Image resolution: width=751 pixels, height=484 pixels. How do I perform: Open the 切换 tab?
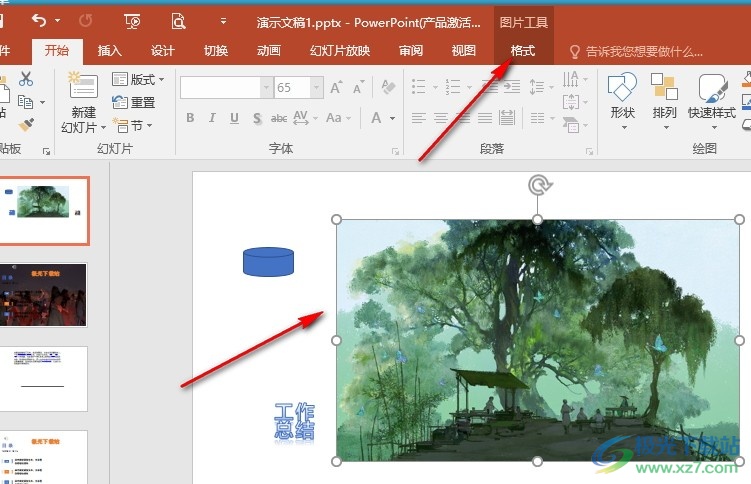[x=216, y=51]
